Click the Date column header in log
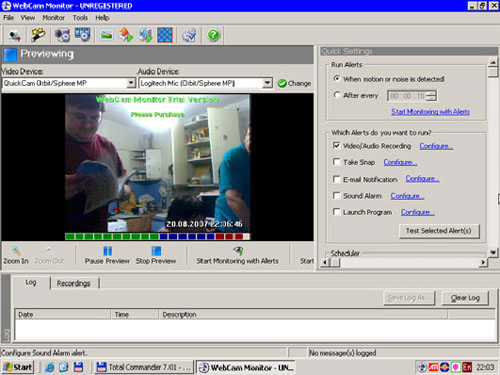 [63, 314]
